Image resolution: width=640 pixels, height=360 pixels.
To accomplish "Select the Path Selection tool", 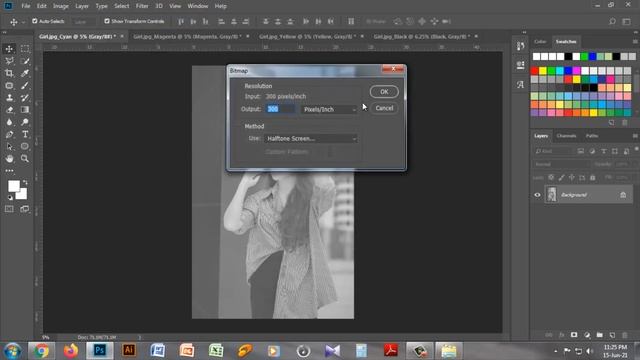I will click(x=9, y=147).
